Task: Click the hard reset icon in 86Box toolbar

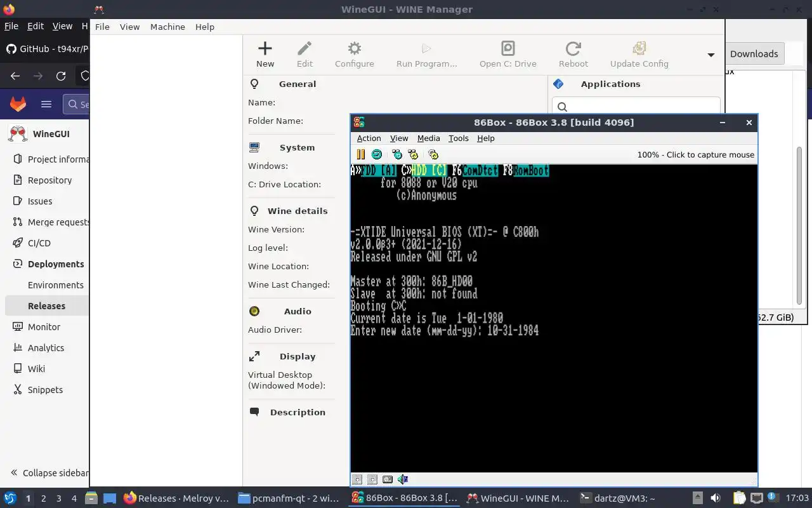Action: click(x=377, y=154)
